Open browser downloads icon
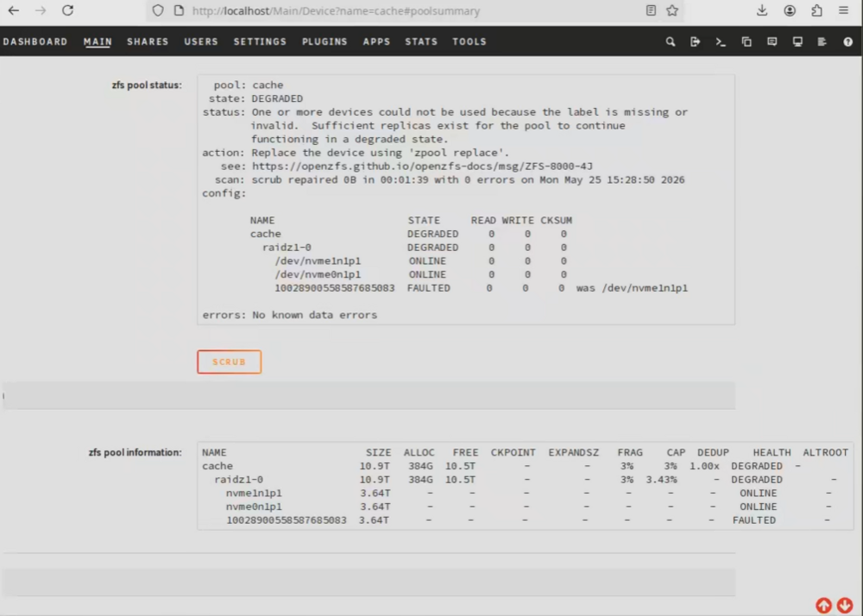Image resolution: width=863 pixels, height=616 pixels. click(x=762, y=10)
